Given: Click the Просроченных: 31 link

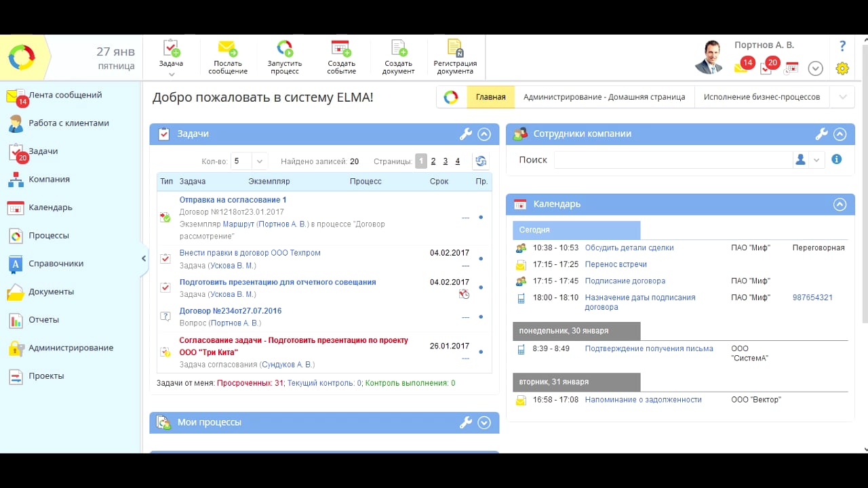Looking at the screenshot, I should tap(250, 383).
